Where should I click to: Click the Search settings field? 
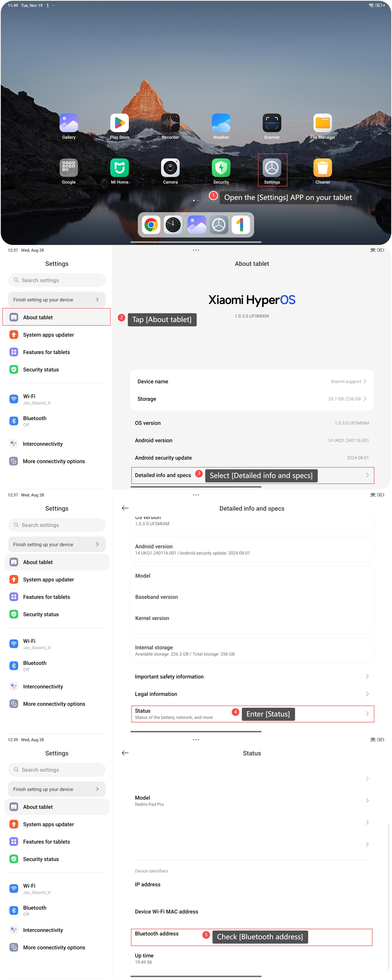point(57,280)
